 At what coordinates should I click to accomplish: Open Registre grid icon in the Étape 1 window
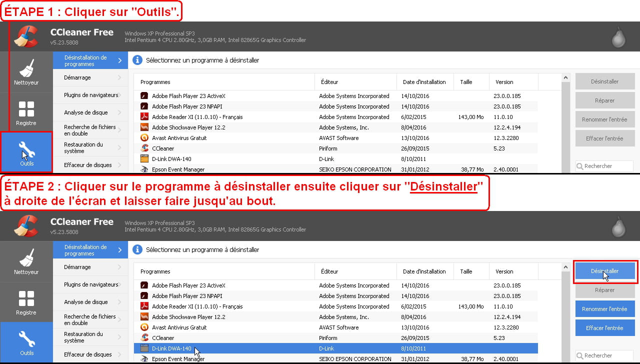click(26, 109)
